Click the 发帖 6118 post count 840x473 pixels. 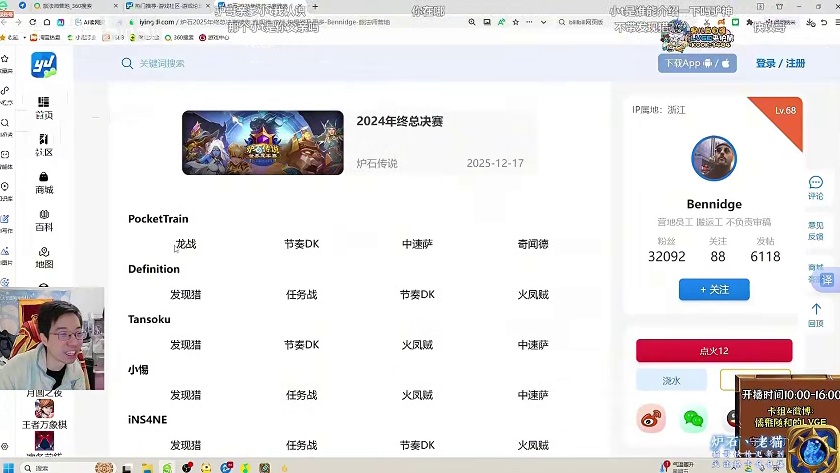click(765, 250)
